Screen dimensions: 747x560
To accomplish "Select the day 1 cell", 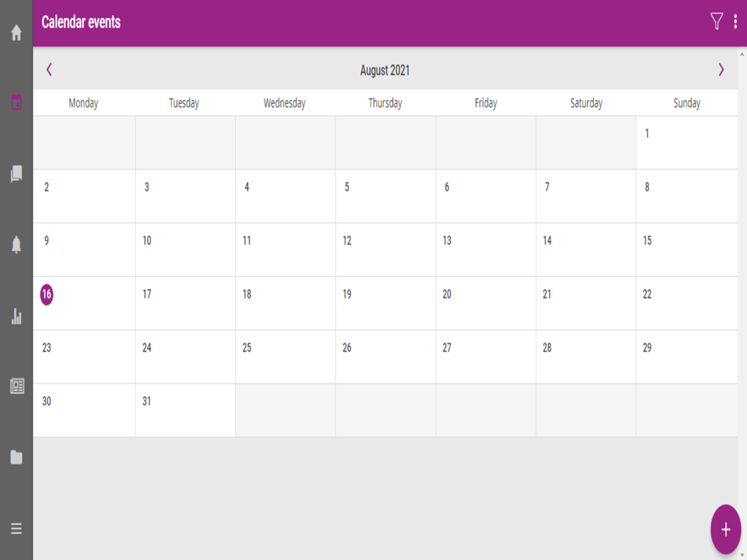I will click(x=686, y=143).
